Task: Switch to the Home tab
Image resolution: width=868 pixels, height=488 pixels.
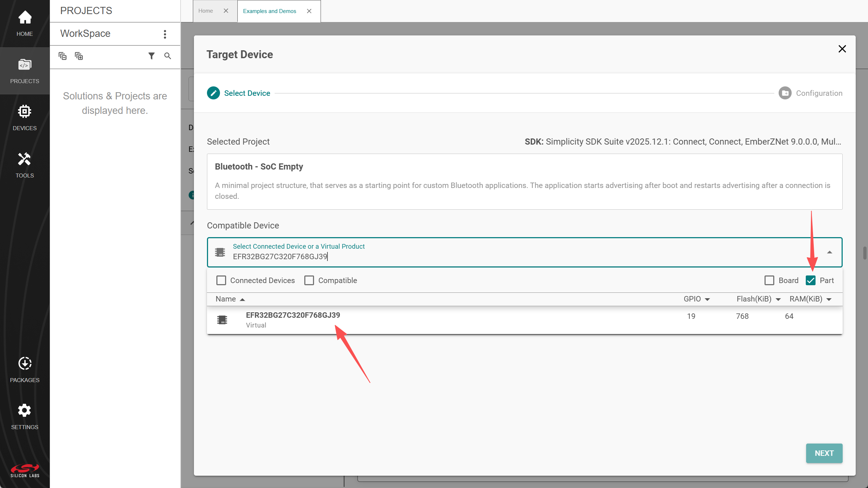Action: point(206,11)
